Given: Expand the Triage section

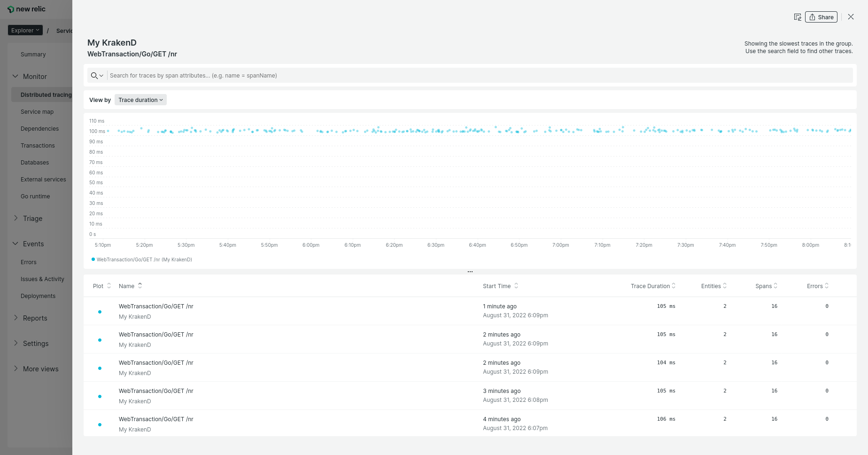Looking at the screenshot, I should tap(15, 218).
